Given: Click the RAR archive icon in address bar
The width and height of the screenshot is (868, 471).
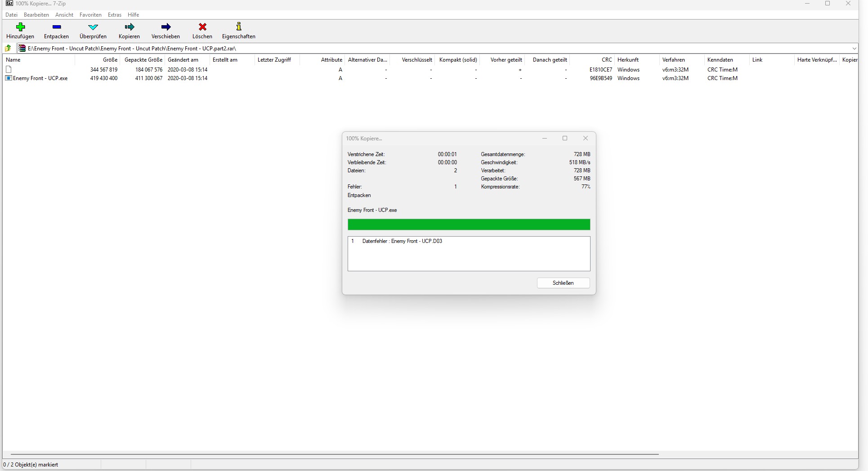Looking at the screenshot, I should [x=22, y=48].
